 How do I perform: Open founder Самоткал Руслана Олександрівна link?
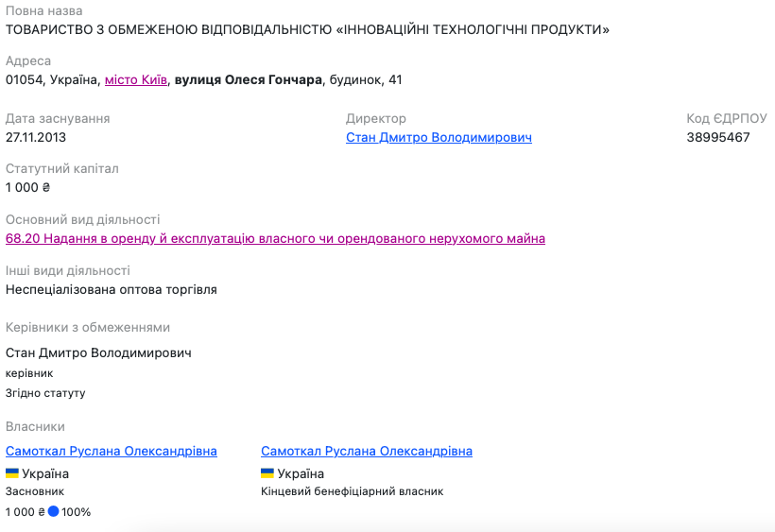pyautogui.click(x=112, y=451)
